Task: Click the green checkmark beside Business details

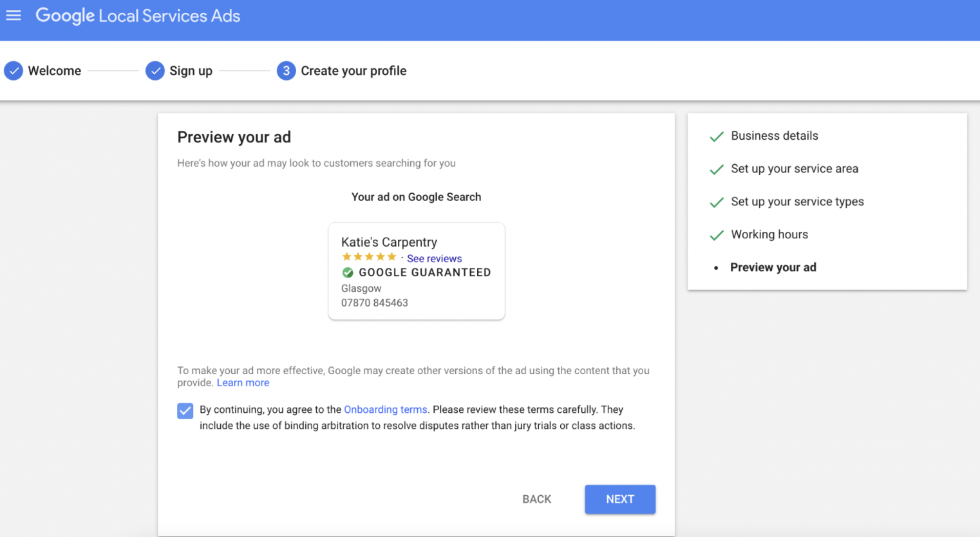Action: (716, 137)
